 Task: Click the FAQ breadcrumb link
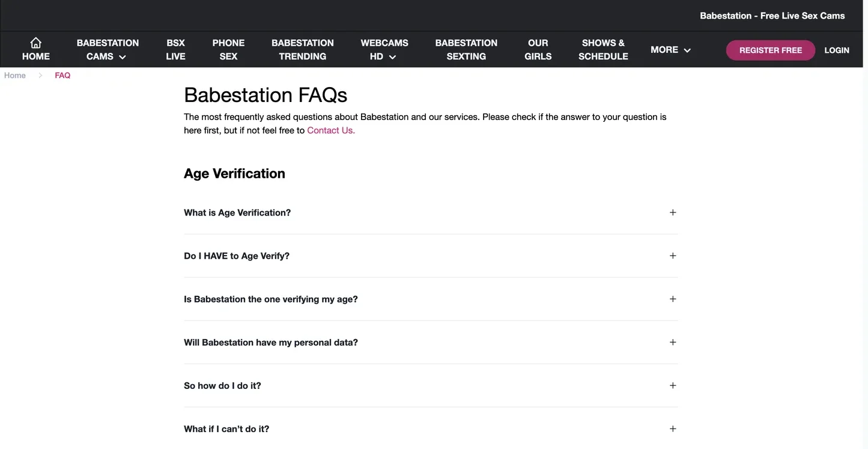[x=62, y=76]
